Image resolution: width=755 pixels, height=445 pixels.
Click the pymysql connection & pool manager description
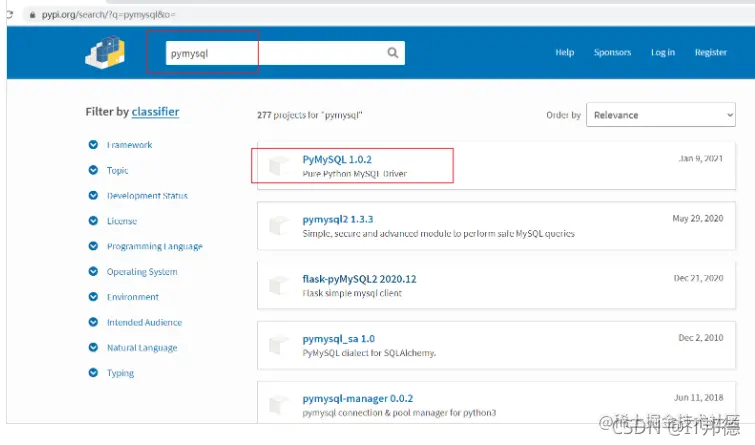point(399,413)
